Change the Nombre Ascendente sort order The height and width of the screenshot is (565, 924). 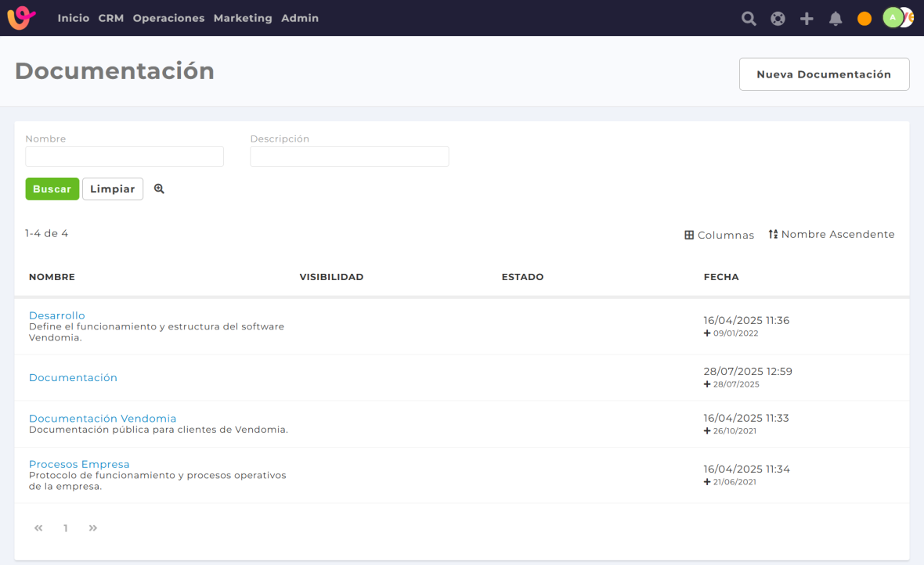[831, 234]
